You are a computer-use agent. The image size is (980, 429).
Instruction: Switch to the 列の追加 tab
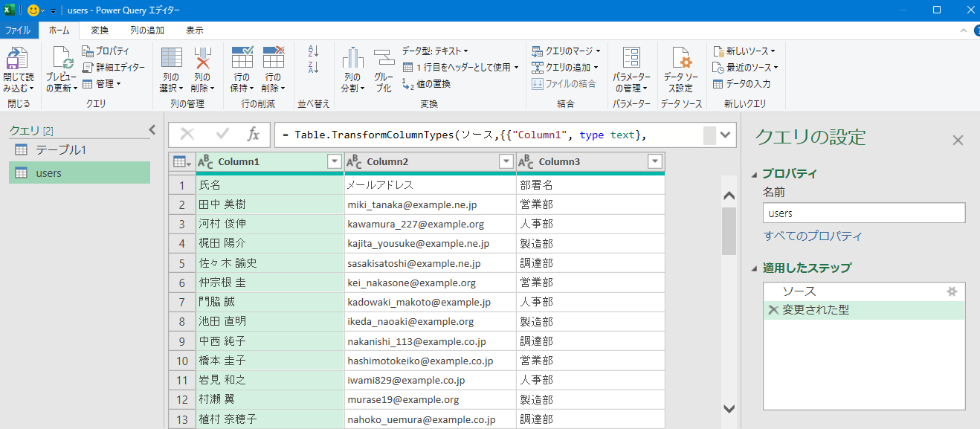[147, 30]
